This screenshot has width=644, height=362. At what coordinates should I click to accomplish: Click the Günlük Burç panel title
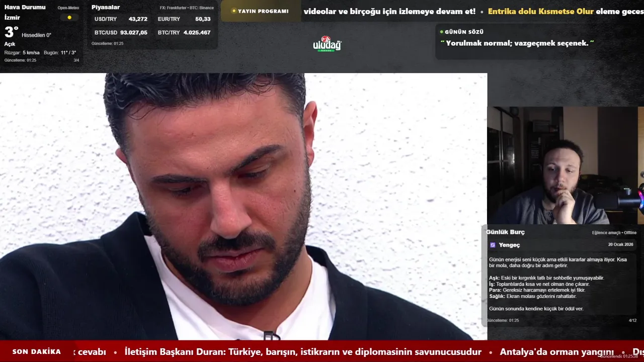(505, 232)
